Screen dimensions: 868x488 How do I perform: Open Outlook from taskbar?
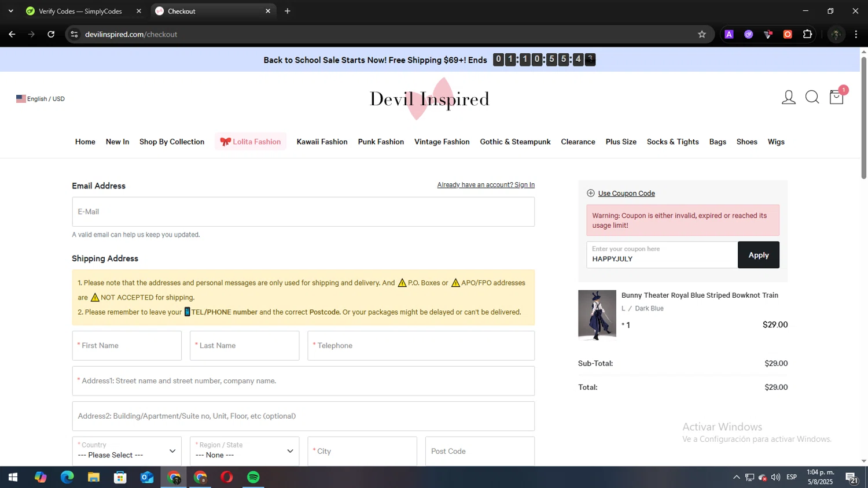pos(147,477)
